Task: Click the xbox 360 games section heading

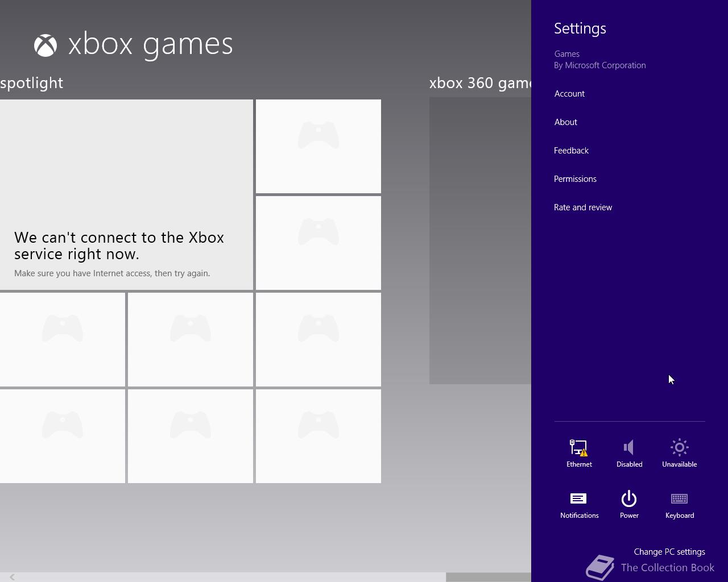Action: point(480,83)
